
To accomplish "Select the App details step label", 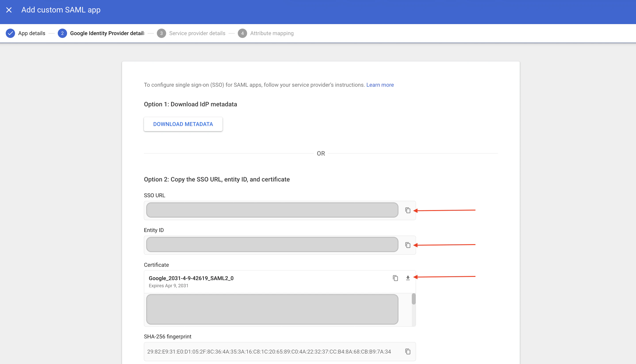I will pos(31,33).
